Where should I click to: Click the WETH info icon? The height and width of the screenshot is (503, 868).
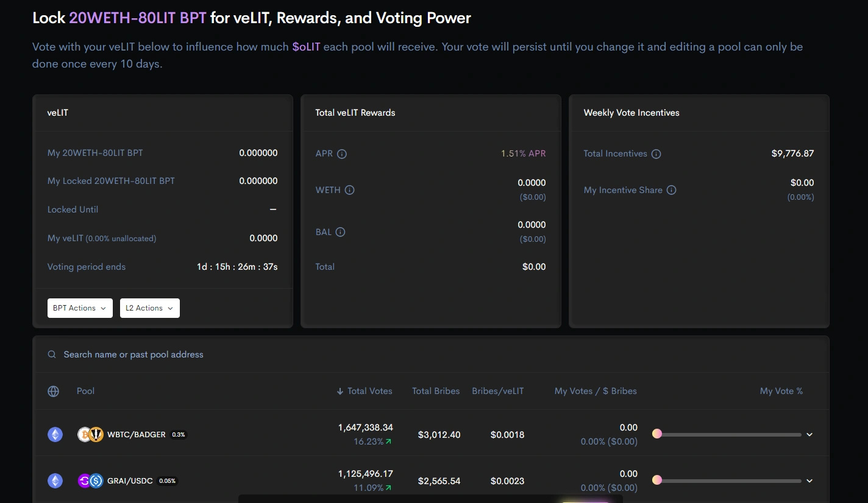coord(350,190)
